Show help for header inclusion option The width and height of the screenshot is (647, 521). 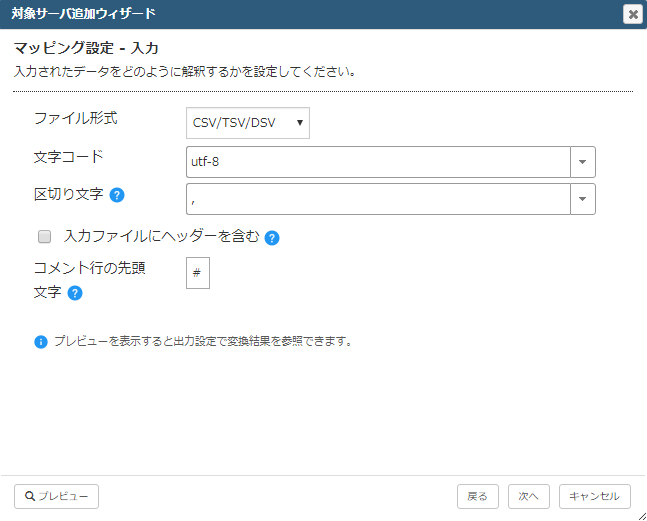[272, 238]
